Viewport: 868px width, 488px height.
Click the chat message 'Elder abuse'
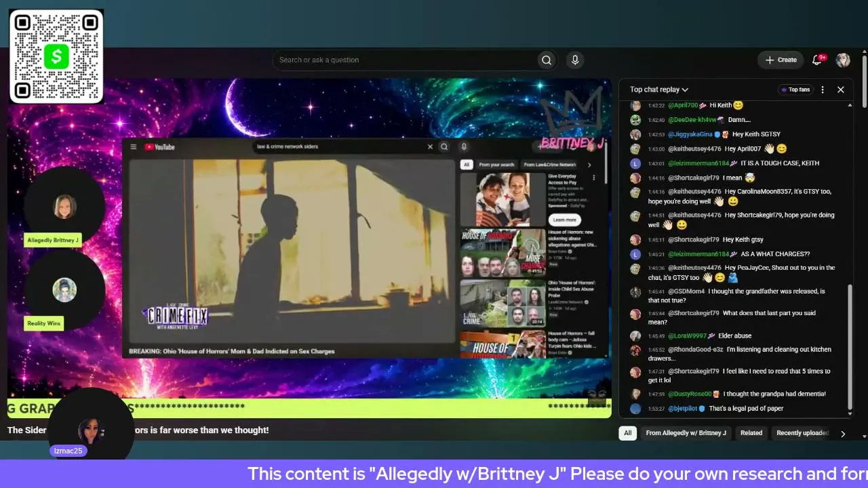point(734,335)
